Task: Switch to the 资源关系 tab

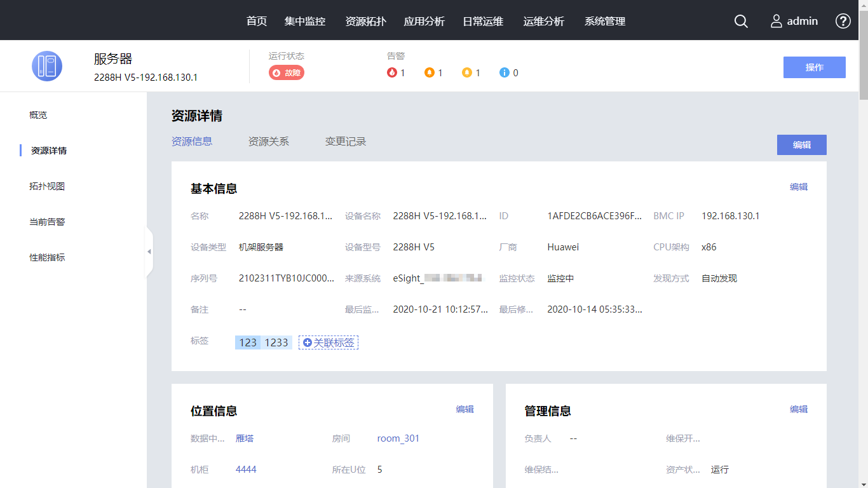Action: point(268,141)
